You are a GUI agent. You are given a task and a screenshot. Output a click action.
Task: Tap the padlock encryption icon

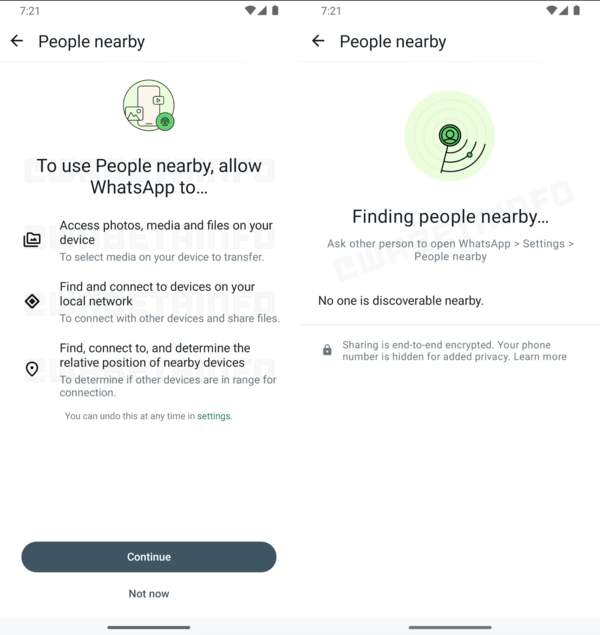pyautogui.click(x=327, y=350)
